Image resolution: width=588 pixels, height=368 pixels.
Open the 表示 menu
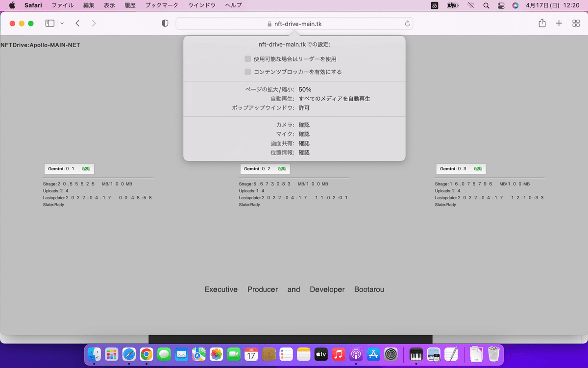109,5
